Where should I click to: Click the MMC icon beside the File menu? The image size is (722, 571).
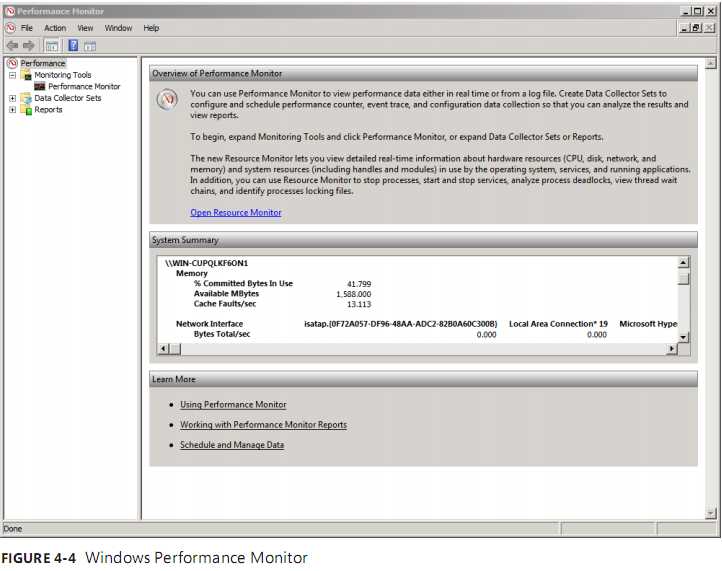[10, 28]
